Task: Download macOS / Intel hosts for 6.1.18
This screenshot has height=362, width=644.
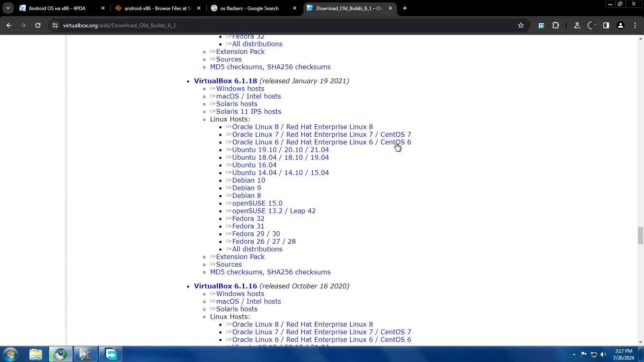Action: (248, 96)
